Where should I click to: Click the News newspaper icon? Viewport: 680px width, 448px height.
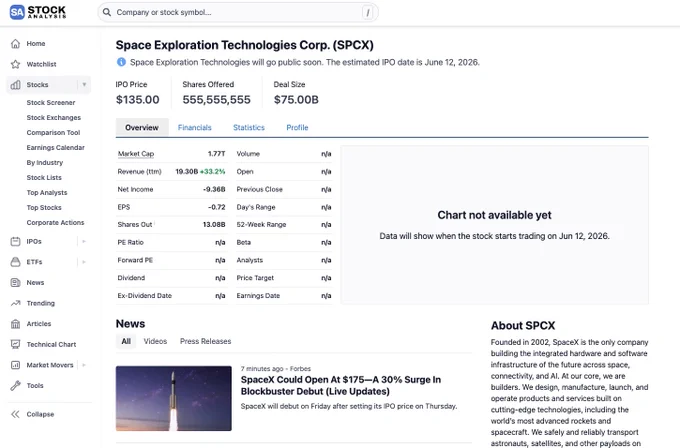(x=16, y=282)
